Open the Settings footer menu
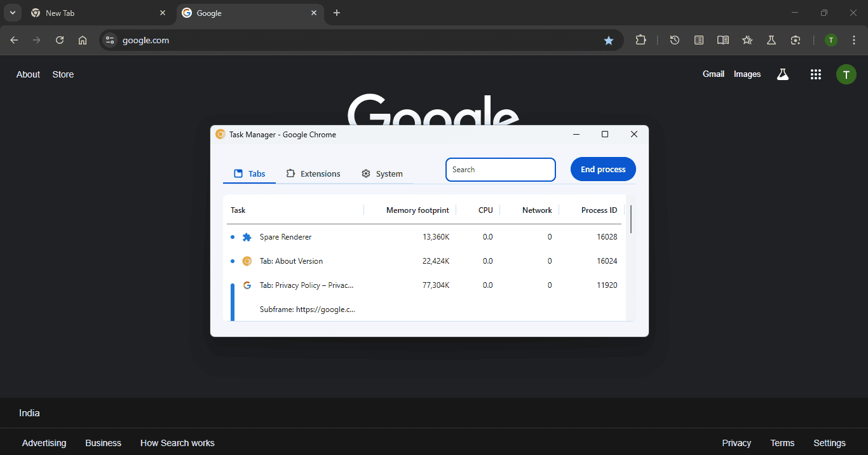 [x=829, y=443]
